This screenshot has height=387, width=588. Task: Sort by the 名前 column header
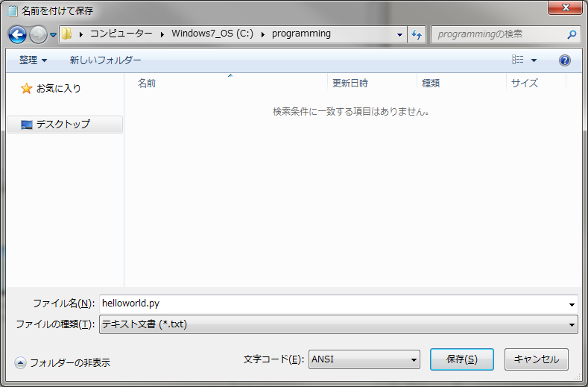click(147, 83)
